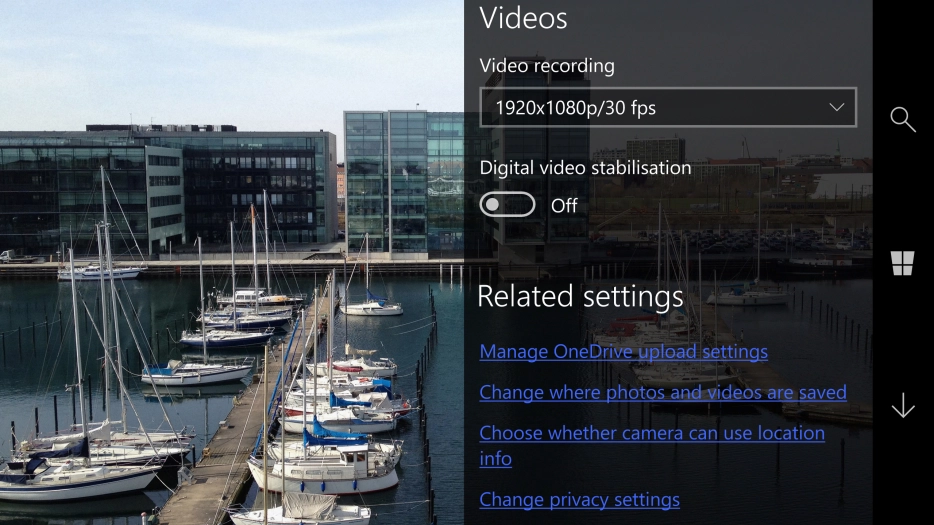
Task: Tap the down arrow navigation icon
Action: 903,405
